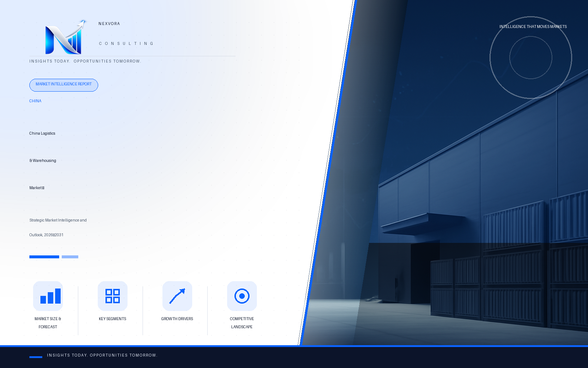Click the Market Intelligence Report pill button
The image size is (588, 368).
point(64,85)
